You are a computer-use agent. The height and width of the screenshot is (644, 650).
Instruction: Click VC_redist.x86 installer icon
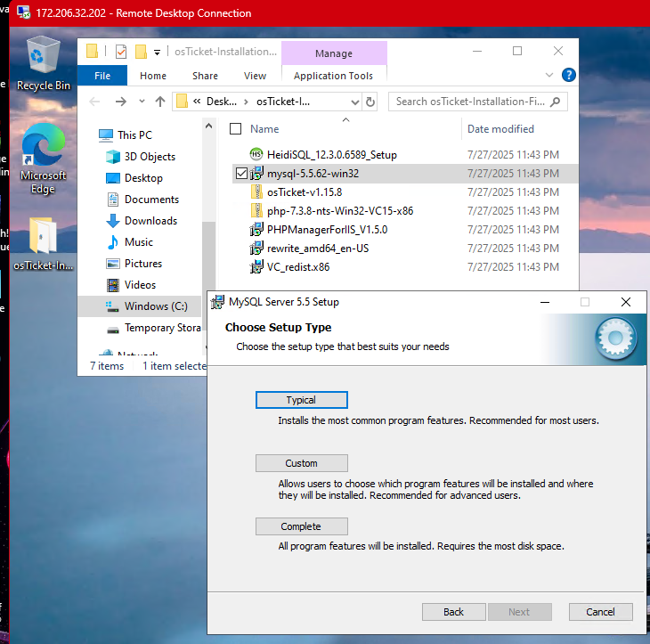click(256, 266)
